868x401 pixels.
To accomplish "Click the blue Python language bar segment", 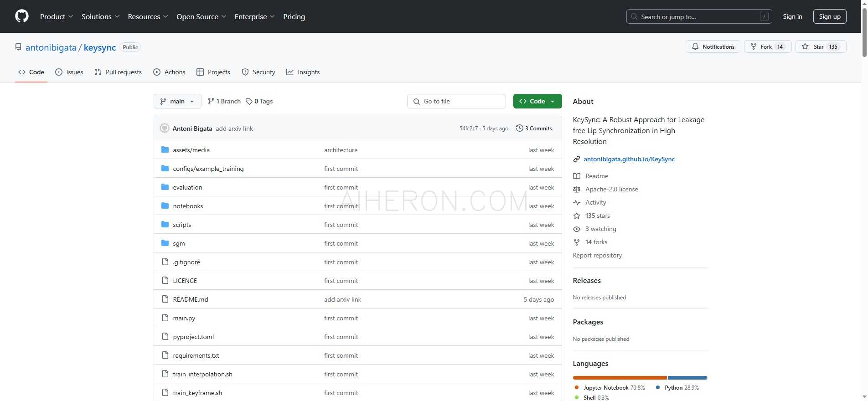I will 687,378.
